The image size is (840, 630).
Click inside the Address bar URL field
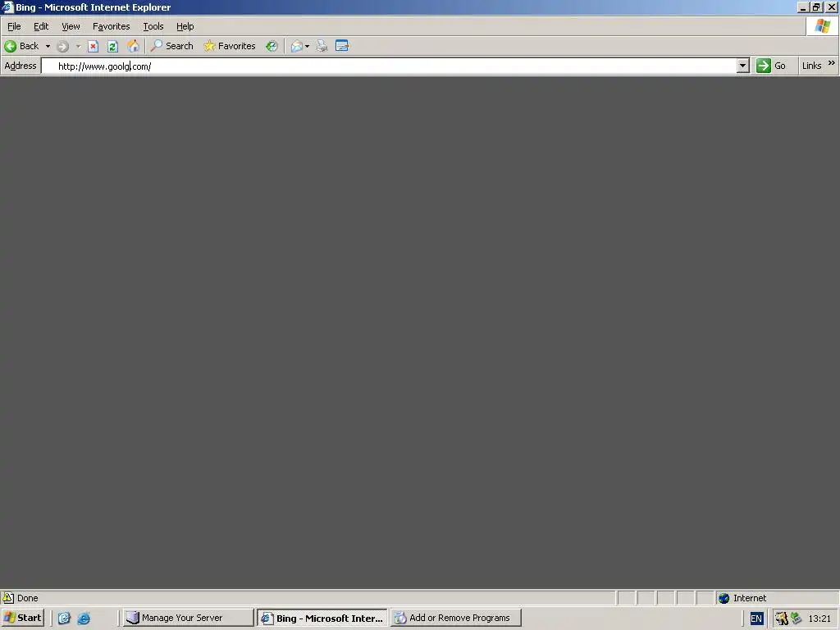pos(390,66)
